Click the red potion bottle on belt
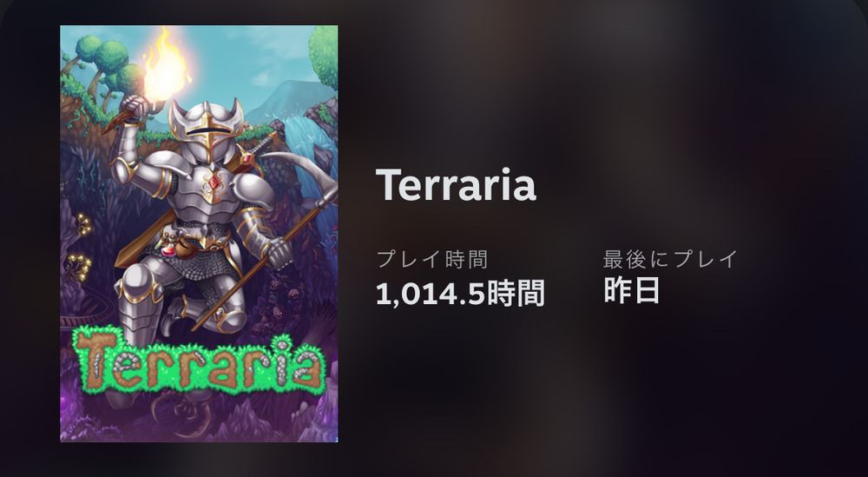Viewport: 868px width, 477px height. [x=168, y=252]
